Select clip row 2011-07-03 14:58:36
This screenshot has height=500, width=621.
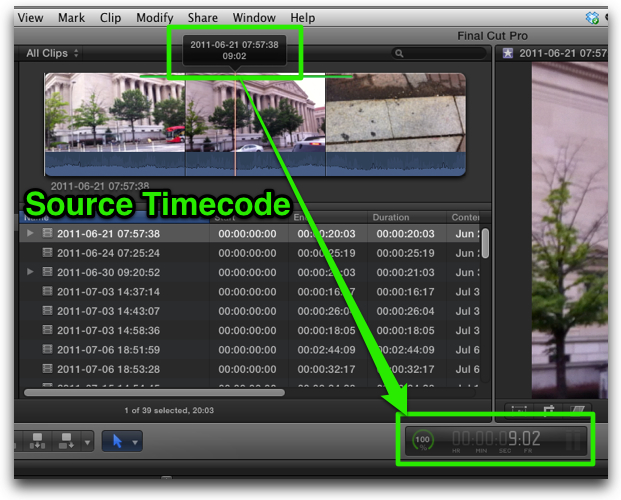(x=250, y=330)
